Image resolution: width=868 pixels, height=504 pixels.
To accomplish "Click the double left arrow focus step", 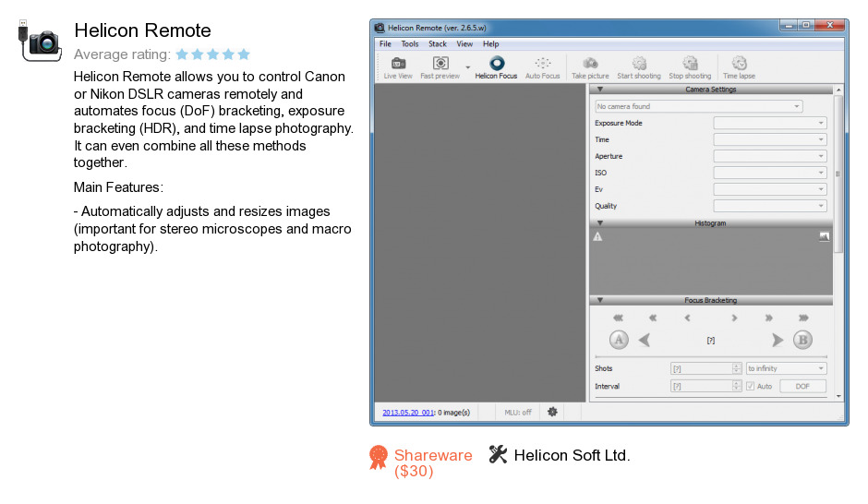I will pyautogui.click(x=653, y=318).
